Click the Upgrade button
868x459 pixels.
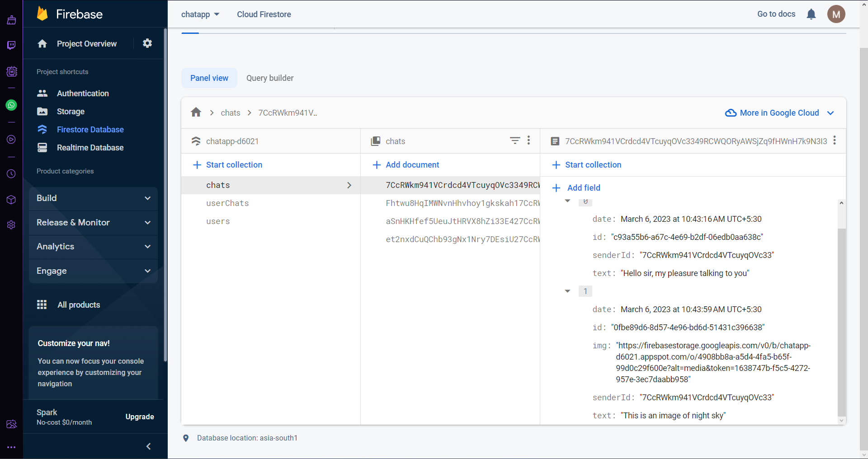[139, 417]
